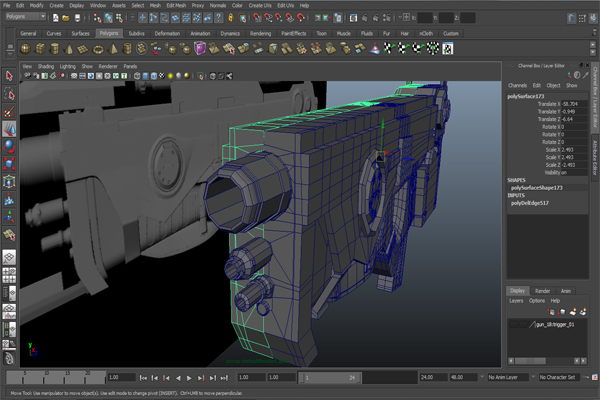Create a polygon pipe from shelf
Screen dimensions: 600x400
click(x=127, y=49)
